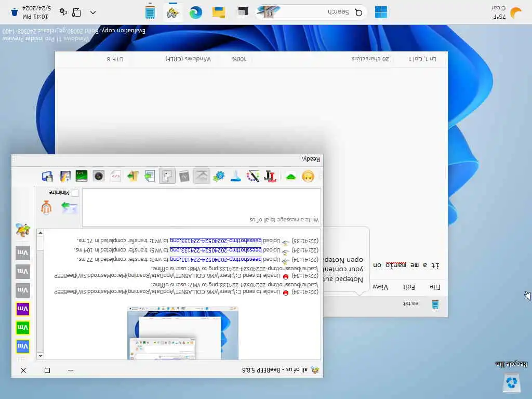Click '20 characters' in Notepad status bar
The width and height of the screenshot is (532, 399).
(x=370, y=59)
